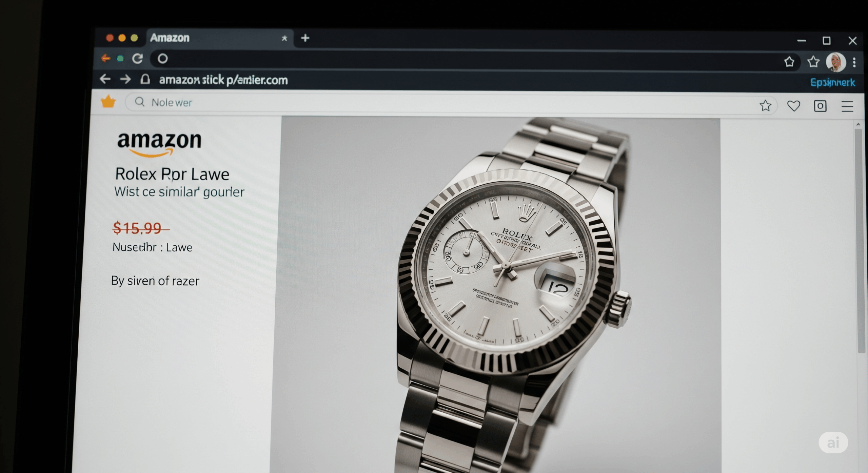Click the padlock site security icon
Viewport: 868px width, 473px height.
(145, 79)
